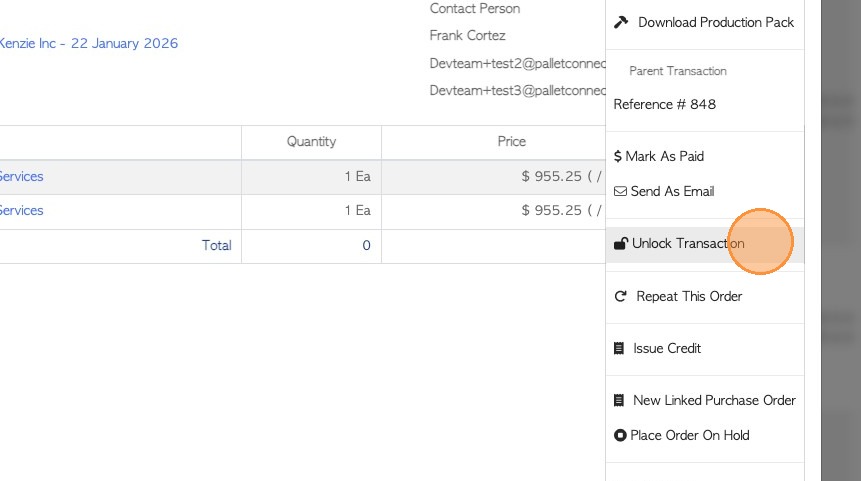Click the circular arrow icon for Repeat This Order
The width and height of the screenshot is (861, 481).
[x=621, y=296]
